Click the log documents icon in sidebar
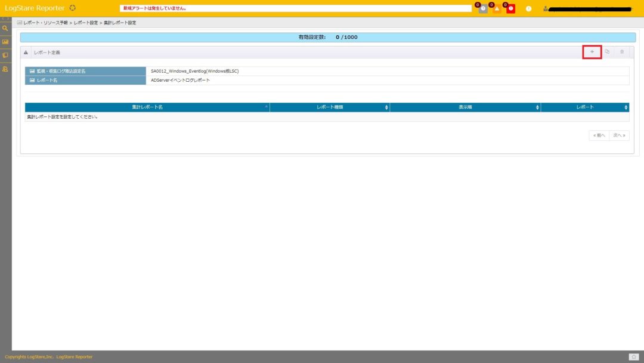 point(5,56)
